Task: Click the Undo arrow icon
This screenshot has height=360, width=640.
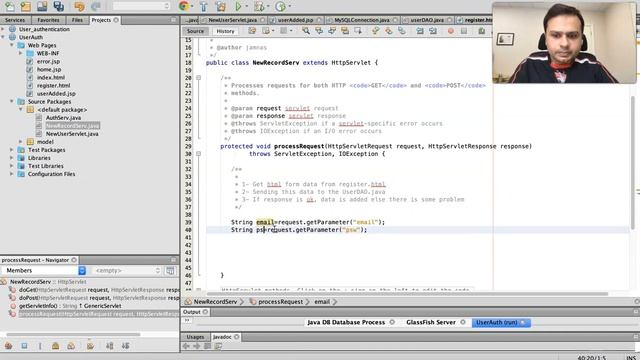Action: [79, 6]
